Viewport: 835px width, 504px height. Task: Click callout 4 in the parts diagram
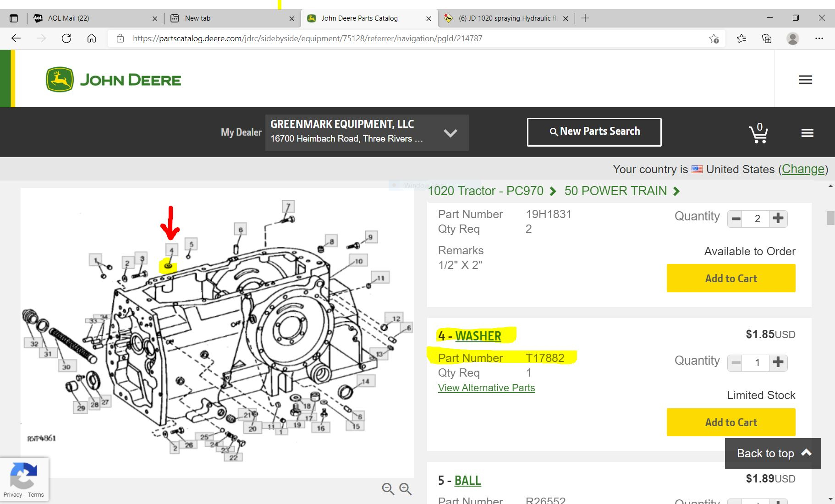point(171,250)
